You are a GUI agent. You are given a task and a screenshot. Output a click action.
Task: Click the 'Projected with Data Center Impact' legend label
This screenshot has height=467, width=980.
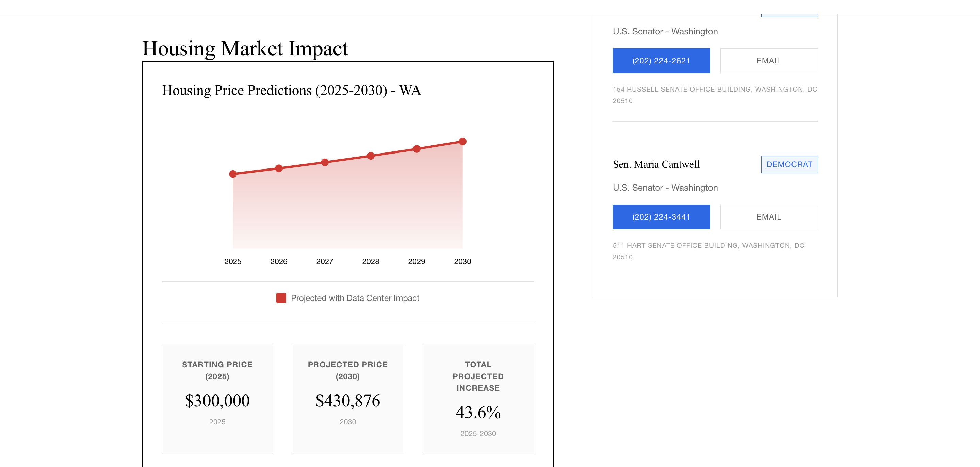(x=355, y=298)
